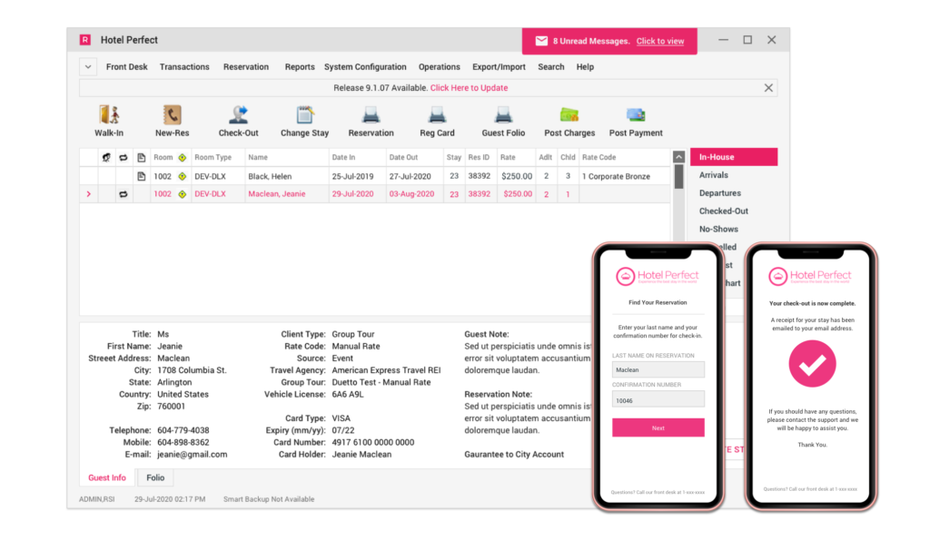Select the Post Charges icon

coord(569,115)
